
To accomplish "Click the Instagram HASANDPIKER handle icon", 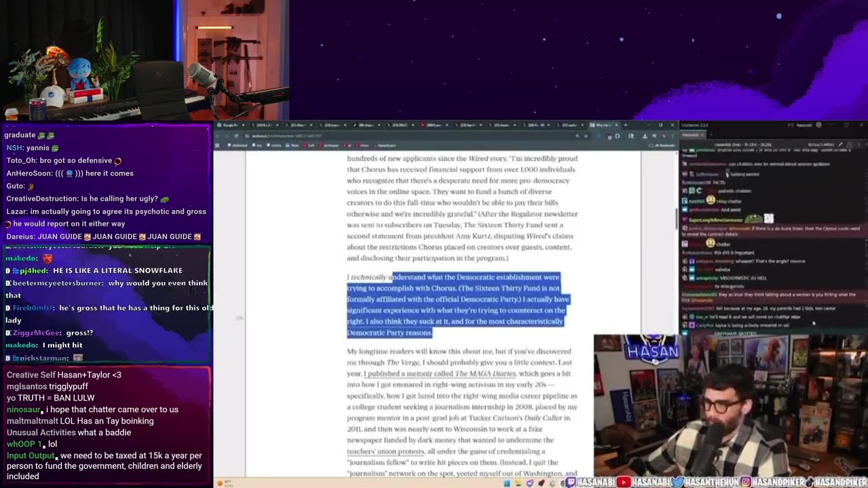I will (746, 483).
